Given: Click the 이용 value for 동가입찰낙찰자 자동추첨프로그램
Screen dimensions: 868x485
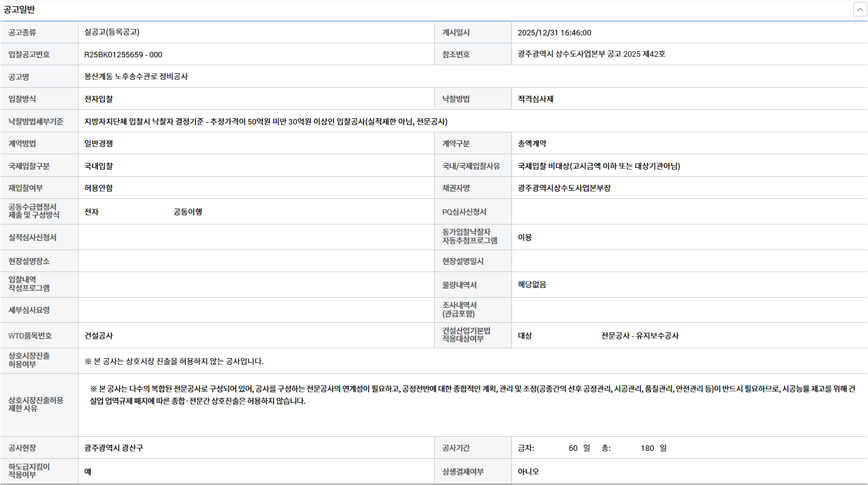Looking at the screenshot, I should tap(525, 237).
